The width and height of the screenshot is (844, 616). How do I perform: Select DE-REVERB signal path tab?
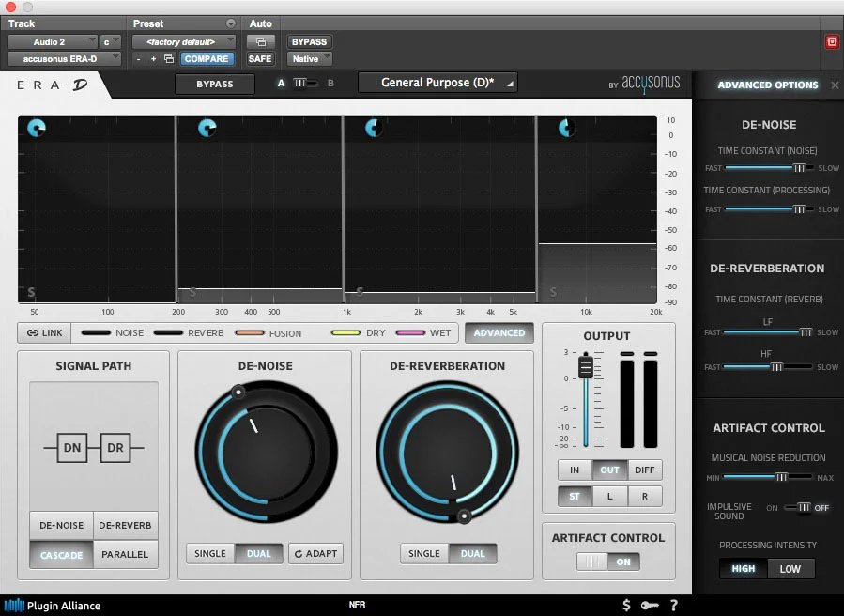126,525
